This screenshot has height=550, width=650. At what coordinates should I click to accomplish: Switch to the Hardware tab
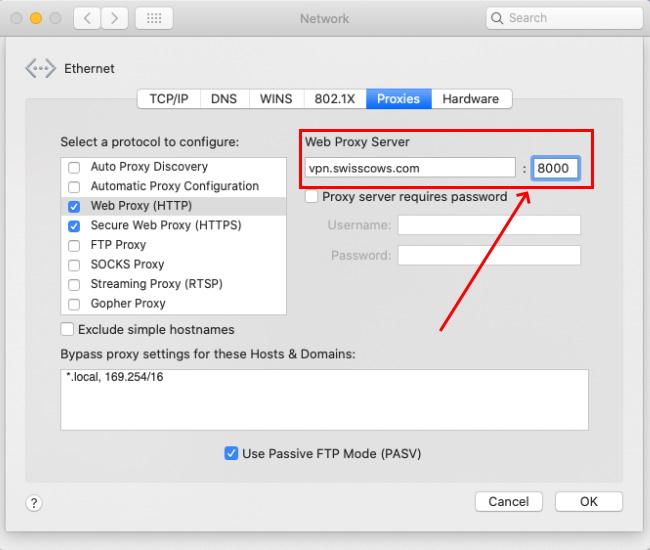471,99
